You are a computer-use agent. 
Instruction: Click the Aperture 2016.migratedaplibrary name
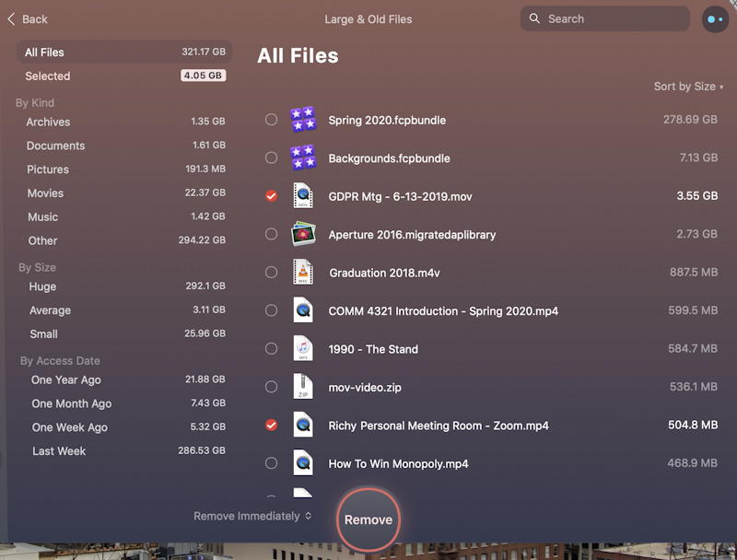[412, 235]
